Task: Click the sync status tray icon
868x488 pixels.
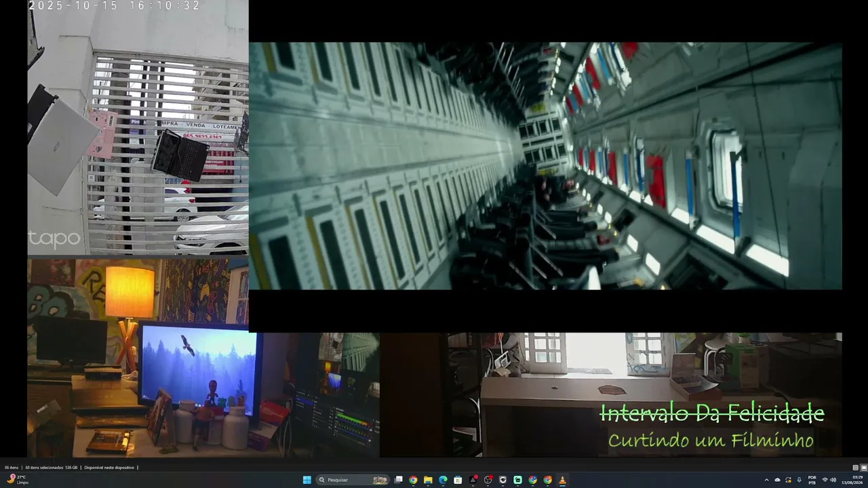Action: point(789,480)
